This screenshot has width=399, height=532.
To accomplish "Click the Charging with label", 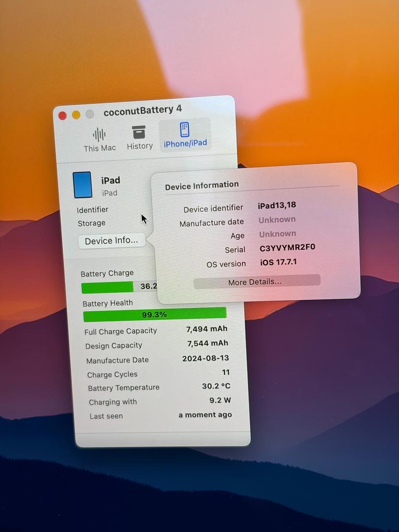I will click(x=113, y=402).
